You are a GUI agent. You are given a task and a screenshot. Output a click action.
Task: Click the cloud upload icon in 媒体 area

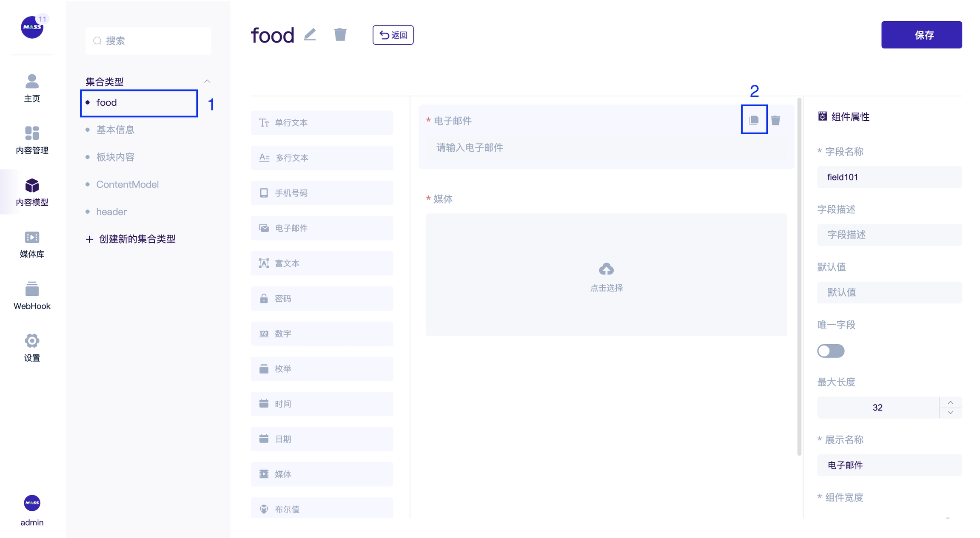pos(606,269)
